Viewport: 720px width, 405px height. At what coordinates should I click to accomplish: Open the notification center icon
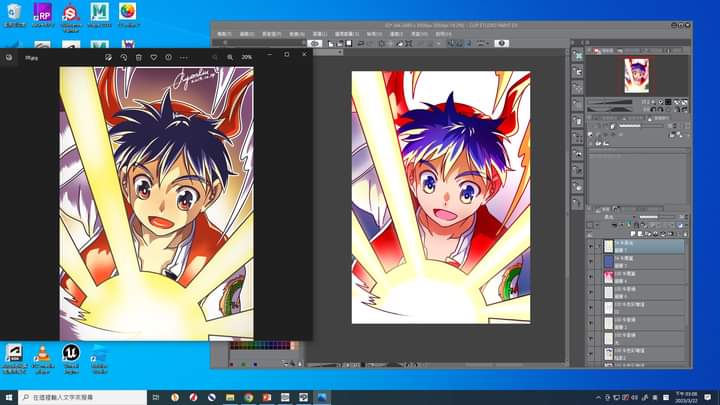point(708,397)
